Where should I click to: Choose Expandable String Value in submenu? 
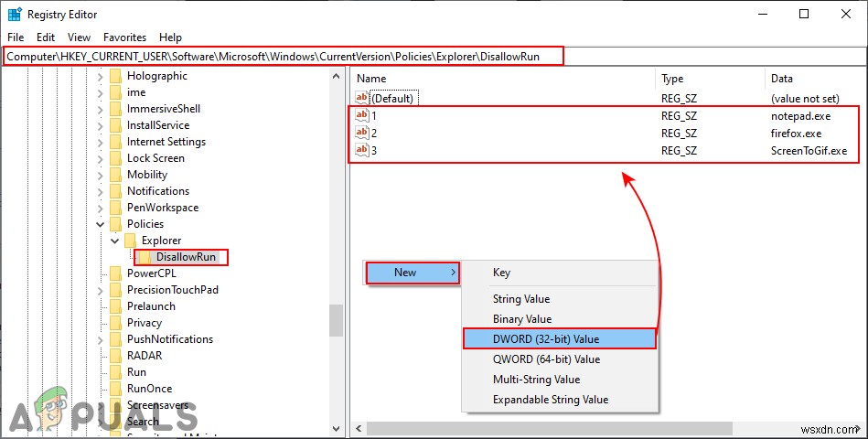pyautogui.click(x=560, y=399)
